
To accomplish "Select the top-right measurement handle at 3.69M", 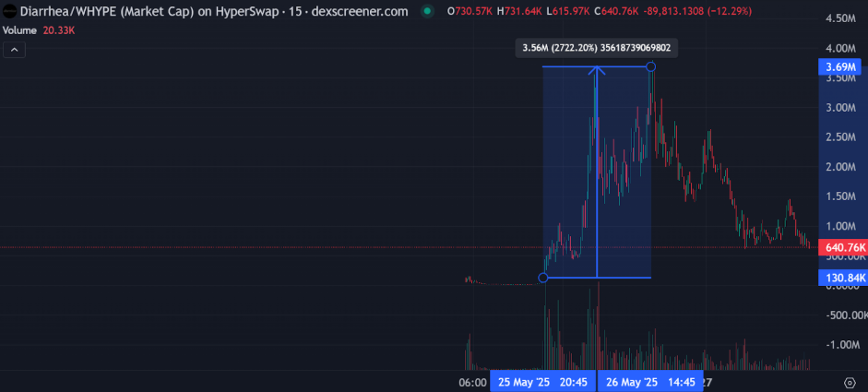I will (651, 67).
